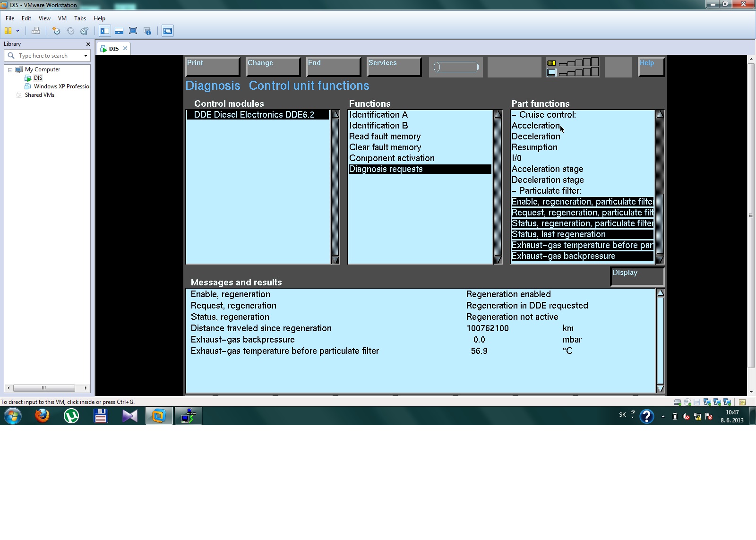Toggle the library sidebar view button

coord(105,31)
